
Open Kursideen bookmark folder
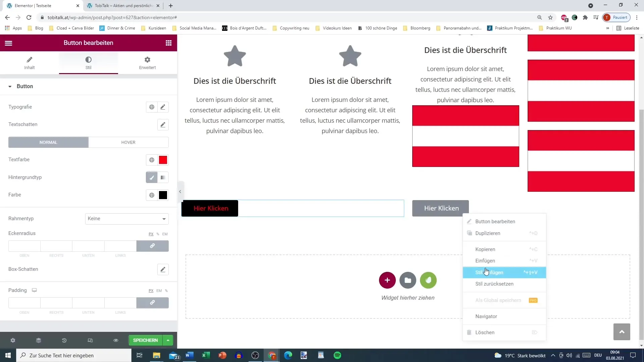[x=154, y=28]
